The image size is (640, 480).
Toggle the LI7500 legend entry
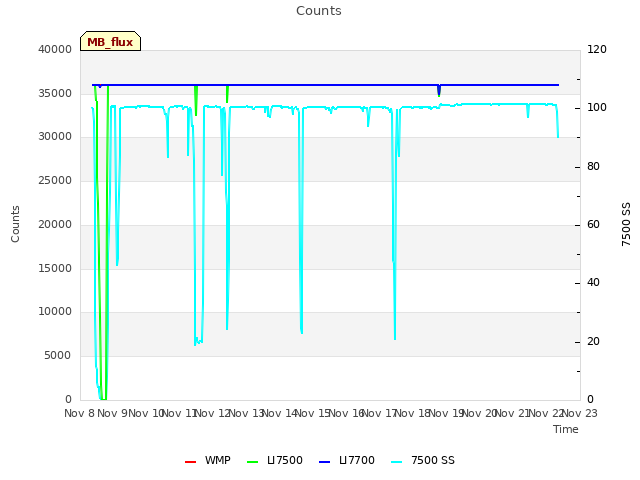coord(275,460)
